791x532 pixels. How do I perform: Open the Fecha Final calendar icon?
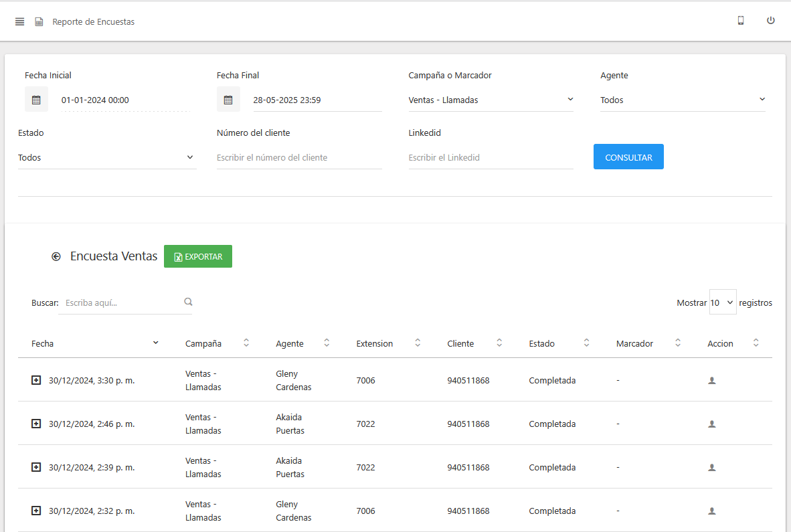(228, 99)
